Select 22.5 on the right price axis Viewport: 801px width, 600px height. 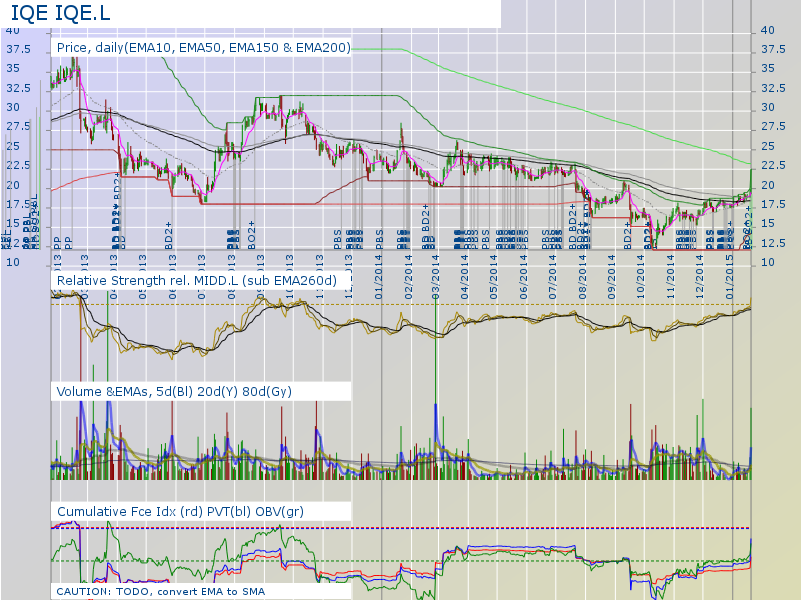[773, 165]
